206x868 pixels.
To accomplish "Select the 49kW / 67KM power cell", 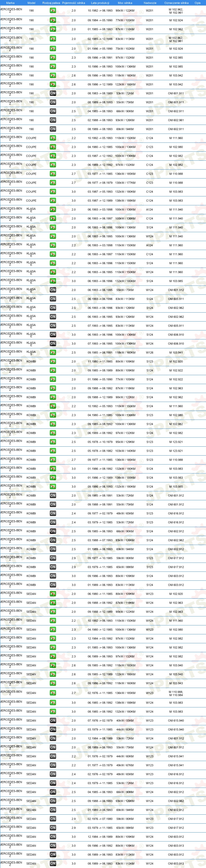I will (125, 765).
